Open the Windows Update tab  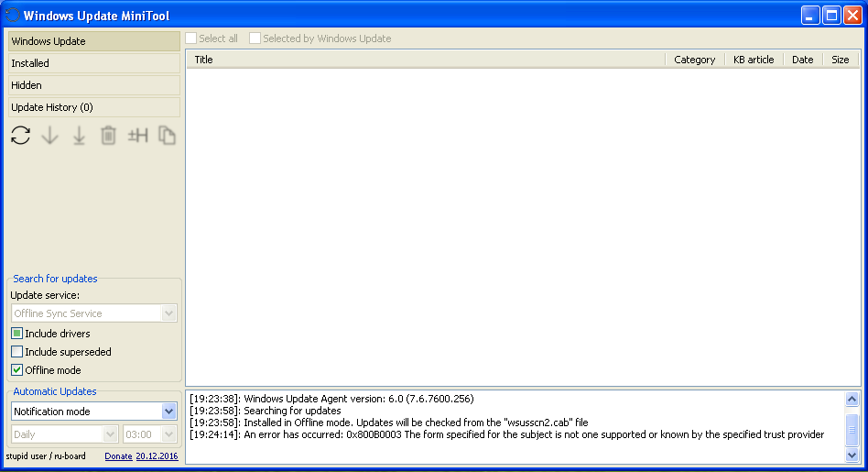[94, 41]
